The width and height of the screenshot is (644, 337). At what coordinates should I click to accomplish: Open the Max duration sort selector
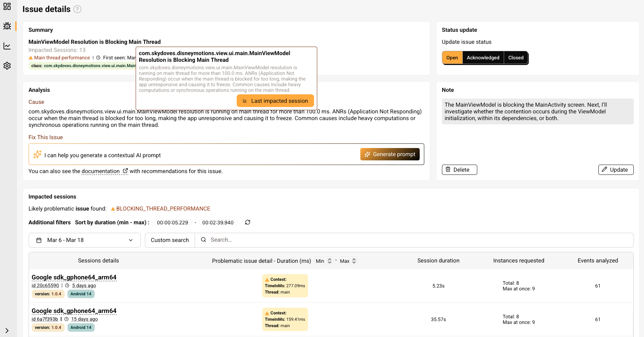[348, 261]
